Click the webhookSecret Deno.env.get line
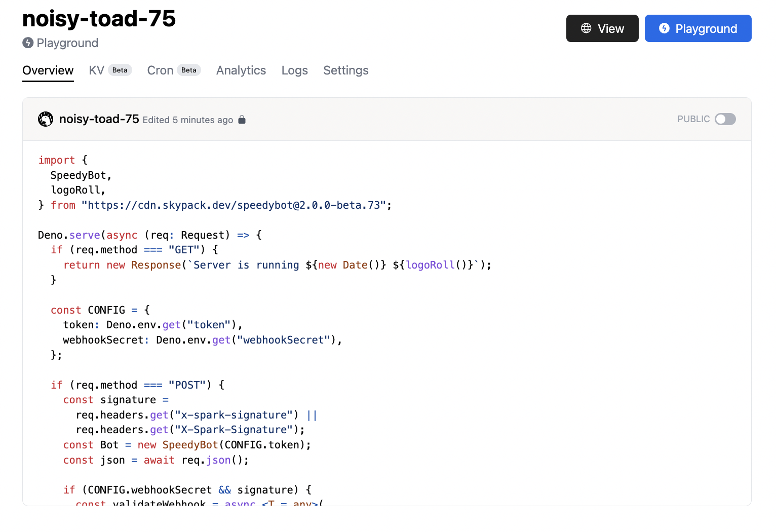 [x=203, y=340]
